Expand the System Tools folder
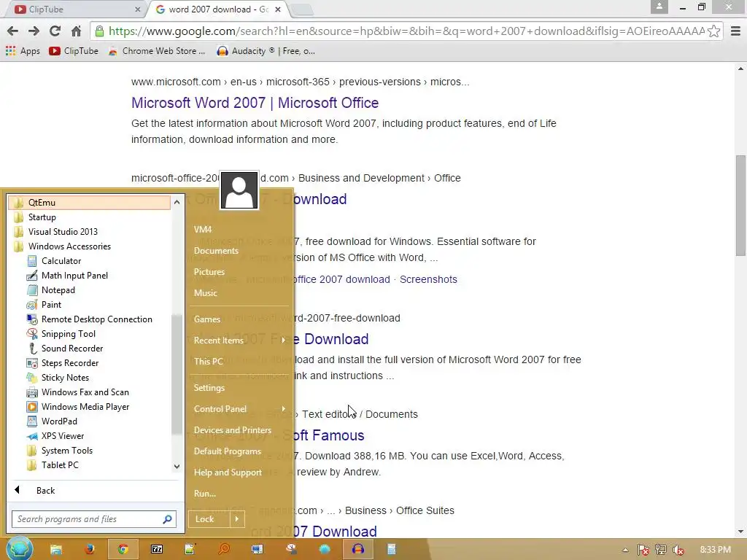 point(66,451)
